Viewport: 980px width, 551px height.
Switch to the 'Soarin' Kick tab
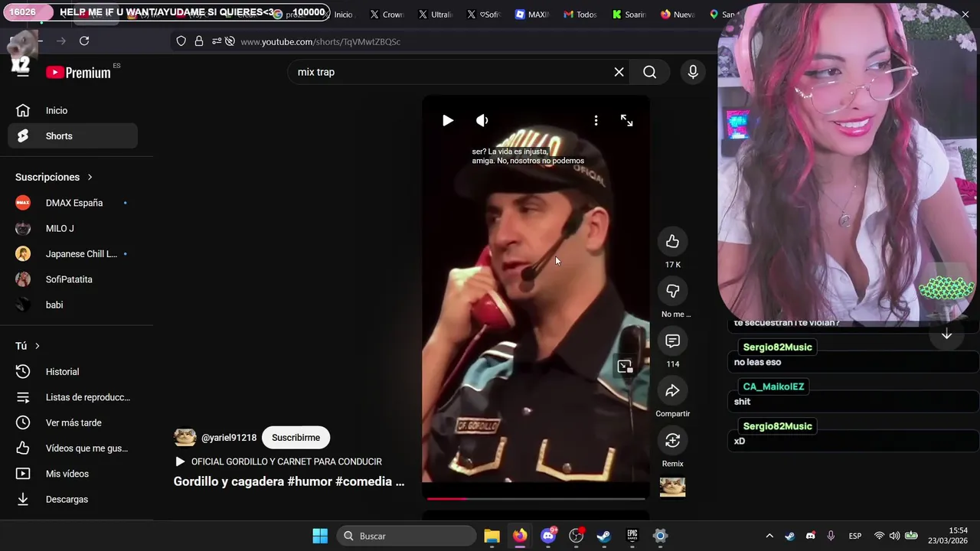628,15
